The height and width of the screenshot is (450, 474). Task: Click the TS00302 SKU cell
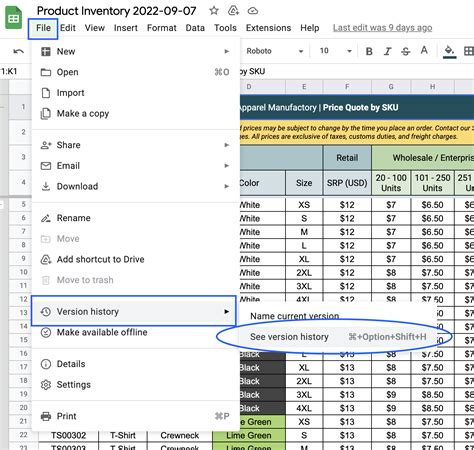point(68,435)
